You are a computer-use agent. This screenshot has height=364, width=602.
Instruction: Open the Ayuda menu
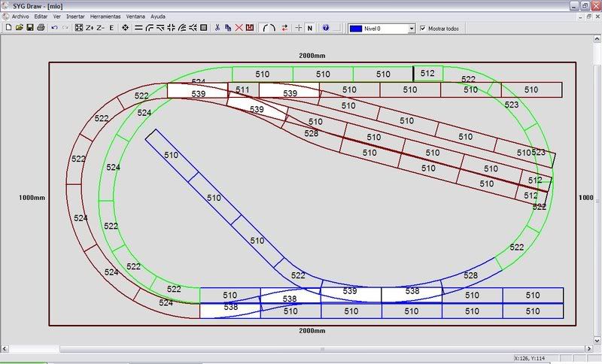click(158, 17)
